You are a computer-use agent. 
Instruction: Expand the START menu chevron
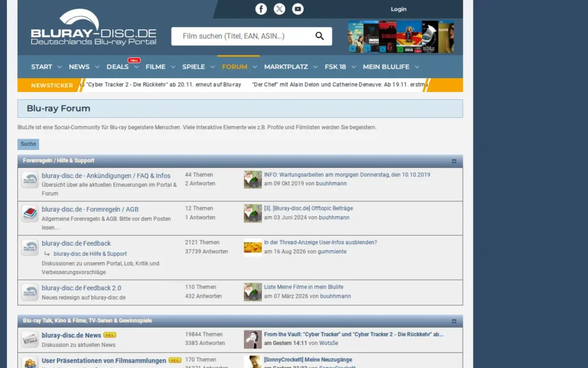tap(59, 67)
